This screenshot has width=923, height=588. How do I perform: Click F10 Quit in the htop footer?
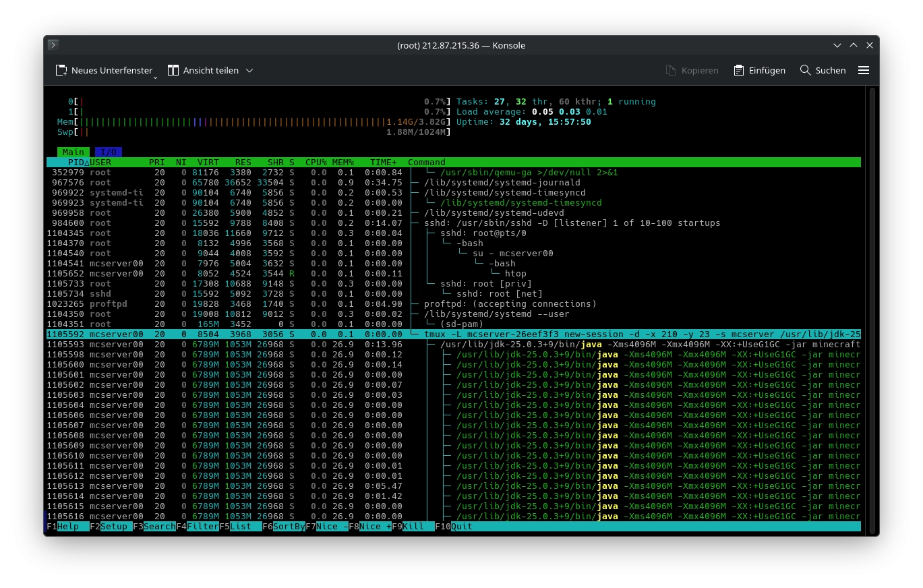pos(454,527)
